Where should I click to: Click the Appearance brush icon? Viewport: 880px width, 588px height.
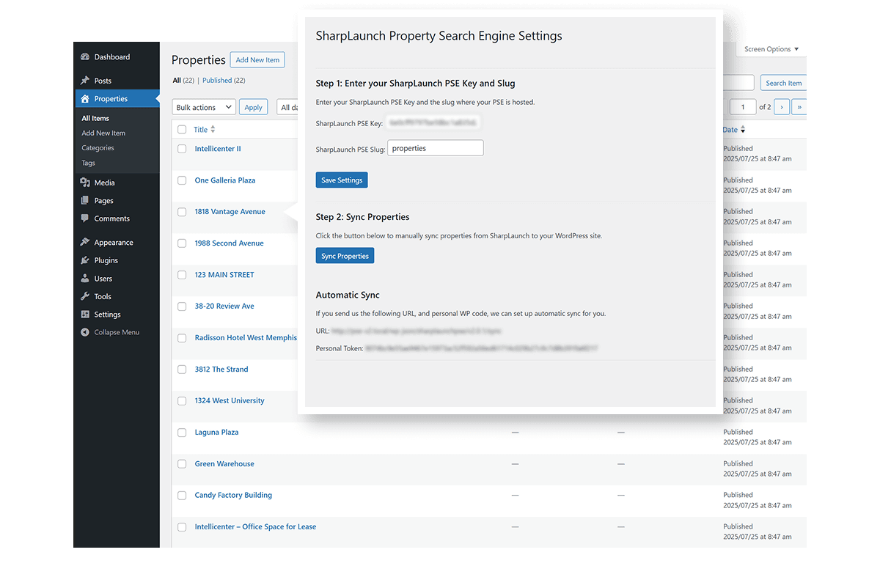point(85,243)
